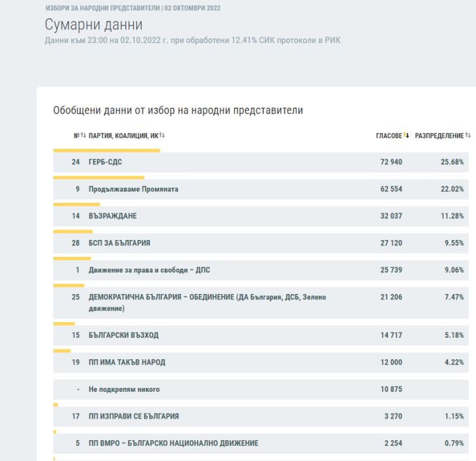Click Продължаваме Промяната yellow result bar

click(x=98, y=177)
